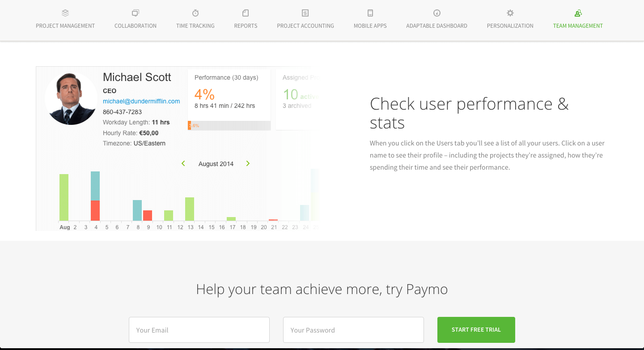Click the Reports document icon

click(x=245, y=13)
